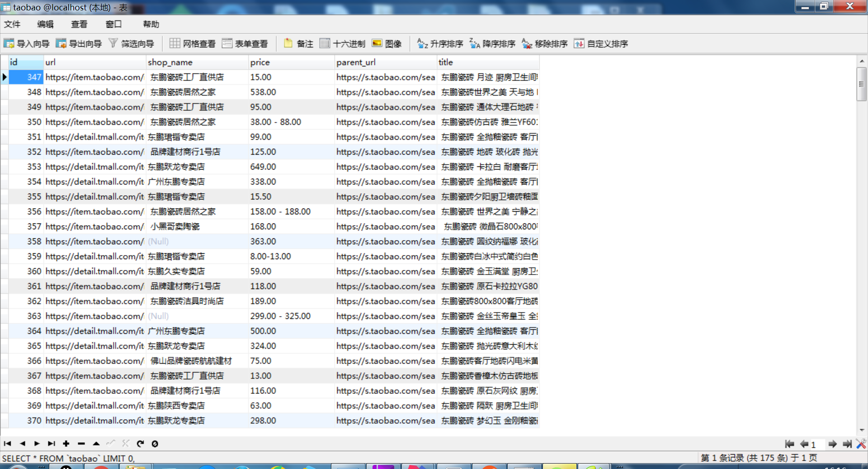Image resolution: width=868 pixels, height=469 pixels.
Task: Click the price column header
Action: [292, 62]
